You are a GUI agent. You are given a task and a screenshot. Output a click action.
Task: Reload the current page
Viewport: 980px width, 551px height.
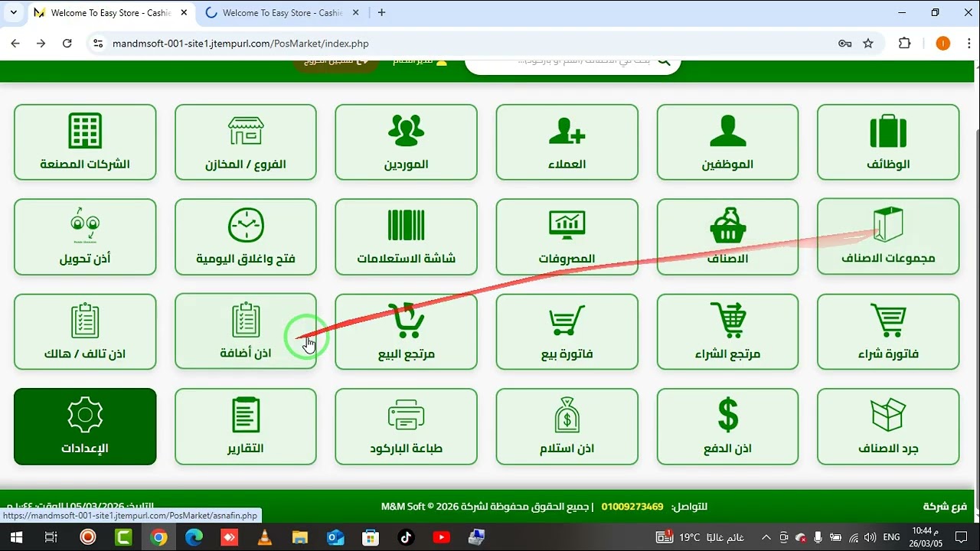[67, 44]
